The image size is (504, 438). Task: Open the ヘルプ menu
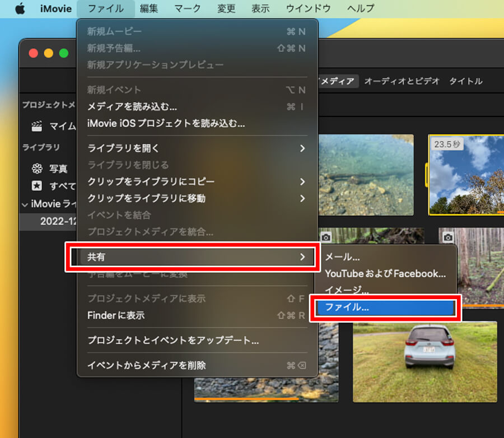click(361, 9)
